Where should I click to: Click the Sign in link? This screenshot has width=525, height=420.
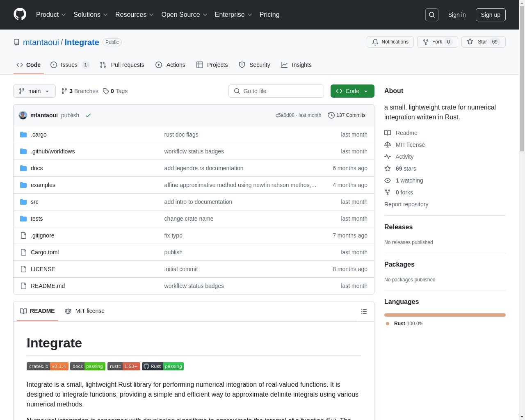point(457,15)
